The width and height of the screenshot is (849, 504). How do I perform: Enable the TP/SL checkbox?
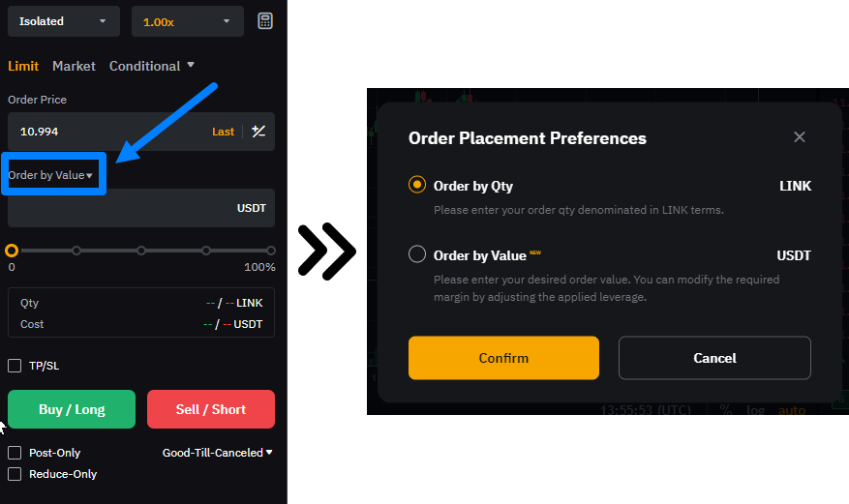coord(15,366)
